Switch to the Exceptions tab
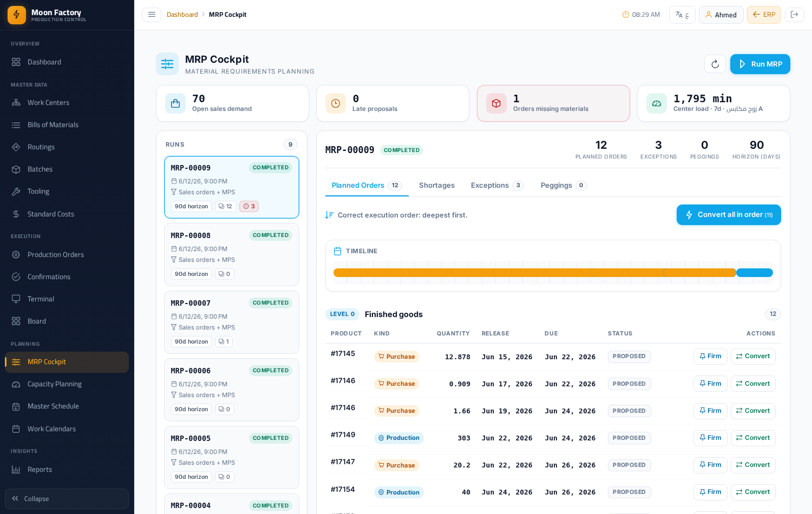Viewport: 812px width, 514px height. tap(497, 186)
